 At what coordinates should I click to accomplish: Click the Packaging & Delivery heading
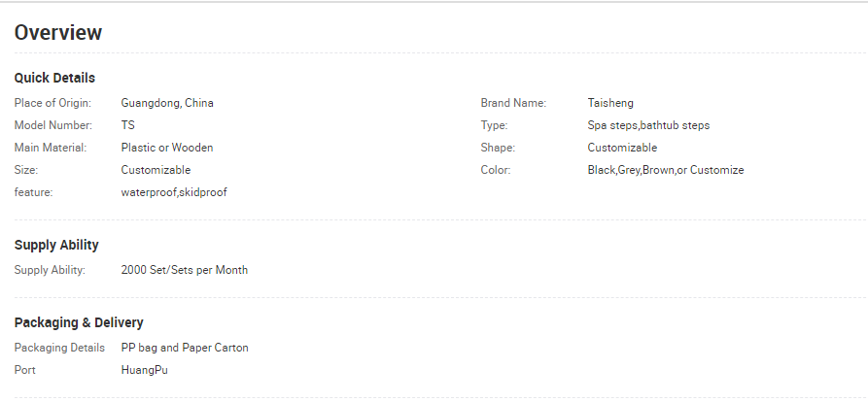79,322
